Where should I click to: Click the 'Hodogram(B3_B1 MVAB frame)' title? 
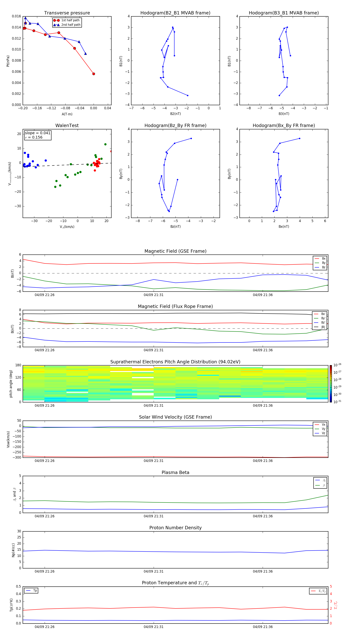284,13
